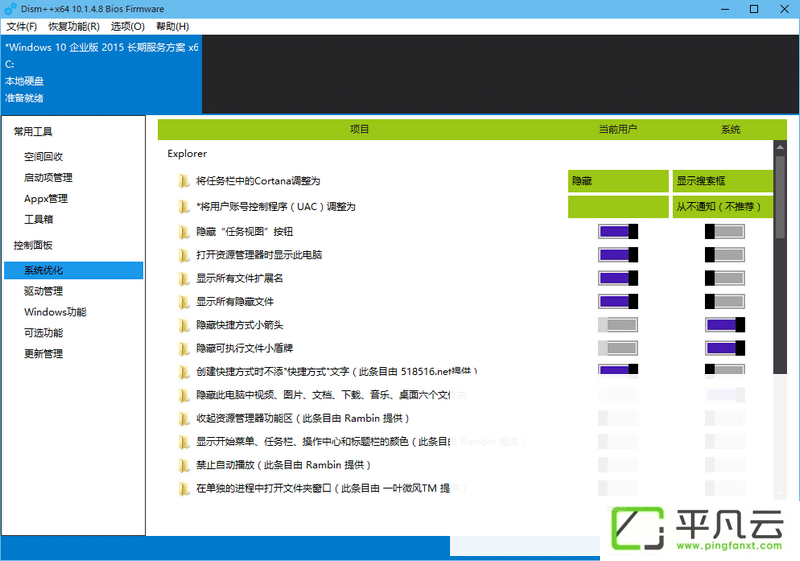The width and height of the screenshot is (800, 561).
Task: Click folder icon beside 打开资源管理器时显示此电脑
Action: pos(184,255)
